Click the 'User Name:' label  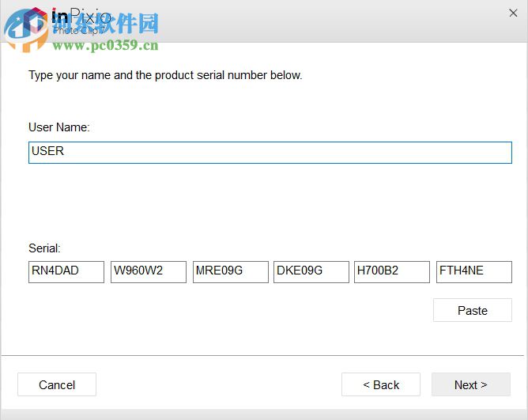[x=59, y=127]
